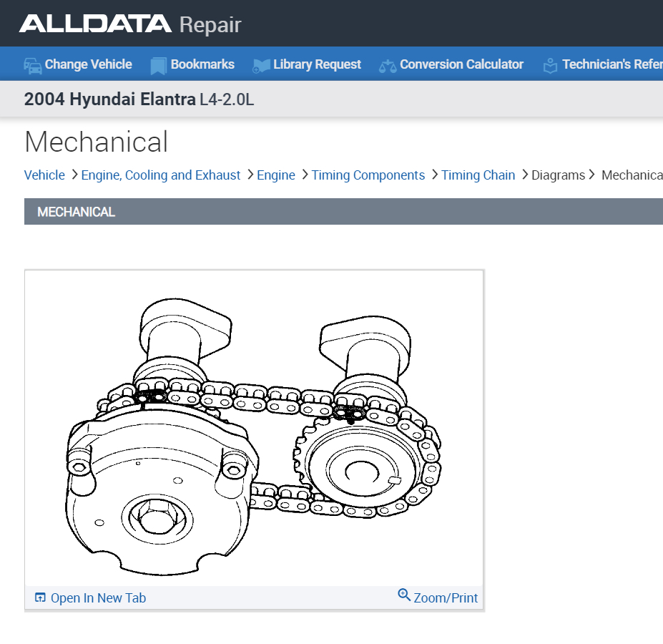Open diagram via Open In New Tab

(98, 598)
